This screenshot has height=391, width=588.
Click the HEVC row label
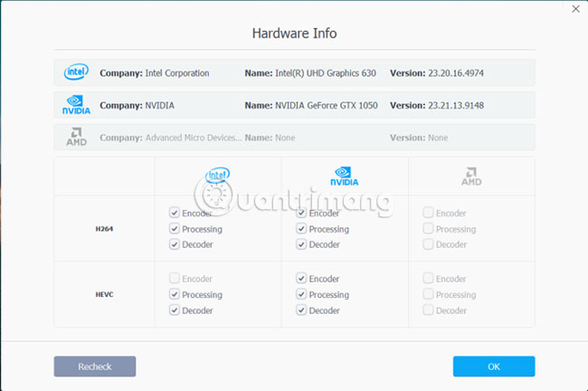tap(104, 294)
